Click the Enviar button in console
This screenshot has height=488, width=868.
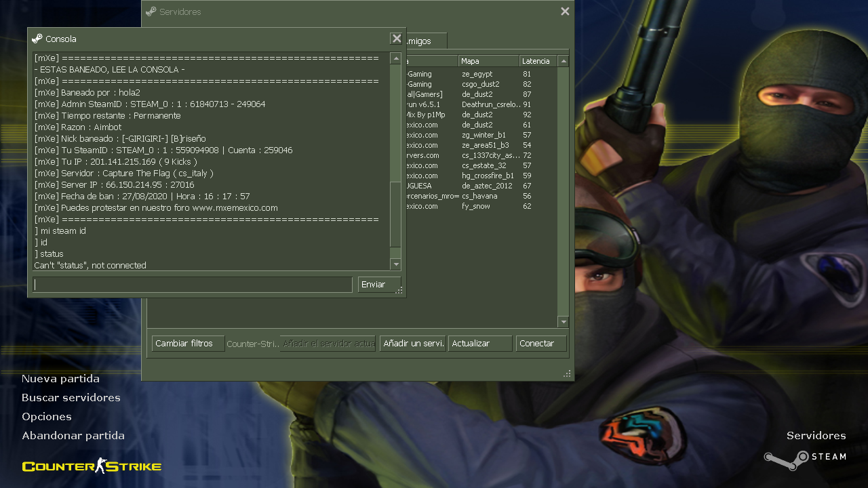379,285
